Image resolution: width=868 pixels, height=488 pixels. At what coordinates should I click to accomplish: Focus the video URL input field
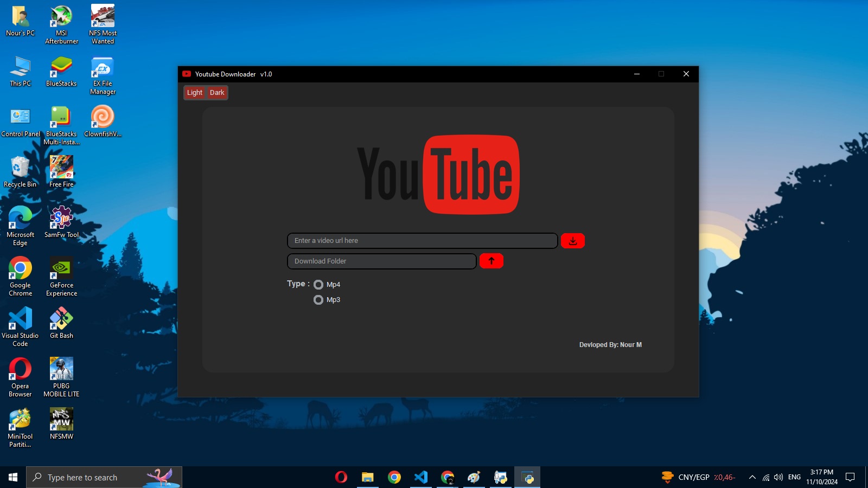coord(423,241)
